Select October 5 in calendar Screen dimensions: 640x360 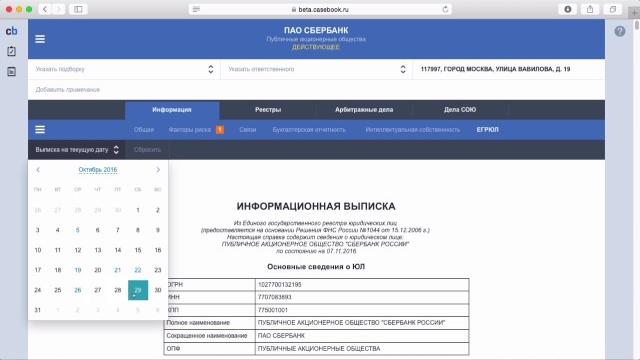pos(78,230)
